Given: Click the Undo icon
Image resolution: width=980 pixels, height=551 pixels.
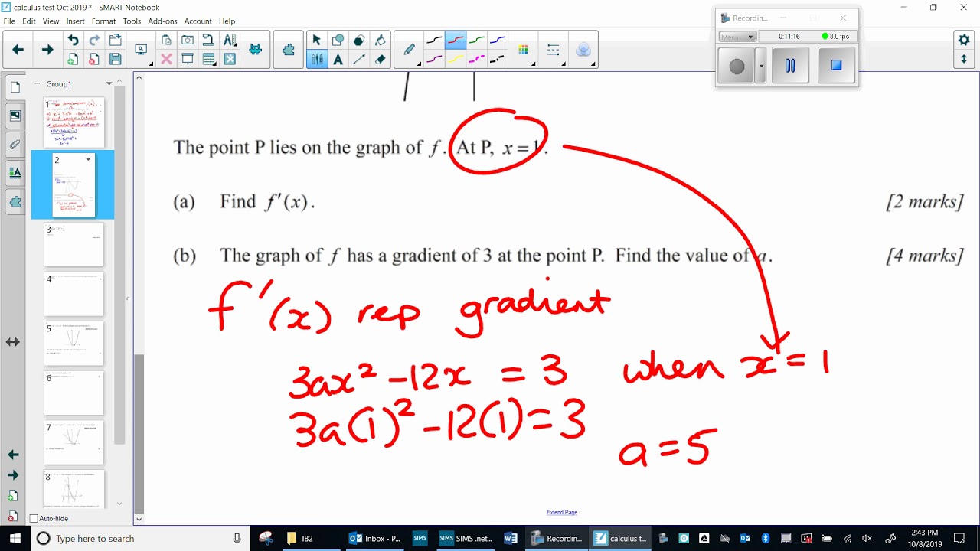Looking at the screenshot, I should (x=73, y=41).
